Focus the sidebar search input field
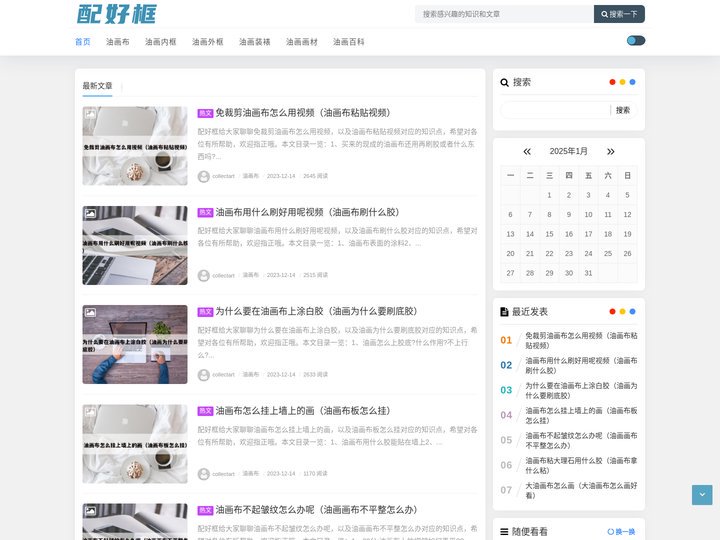 pos(555,110)
